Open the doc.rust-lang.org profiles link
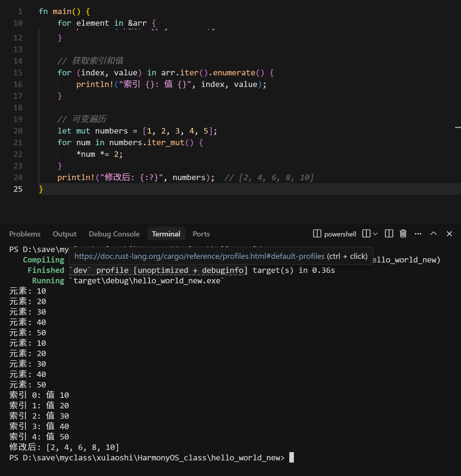Viewport: 461px width, 476px height. click(199, 256)
